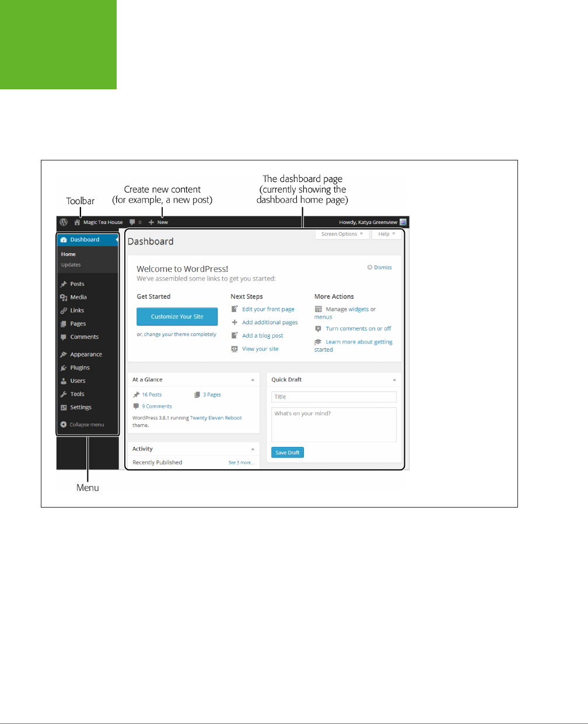
Task: Click the home icon beside Magic Tea House
Action: tap(77, 222)
